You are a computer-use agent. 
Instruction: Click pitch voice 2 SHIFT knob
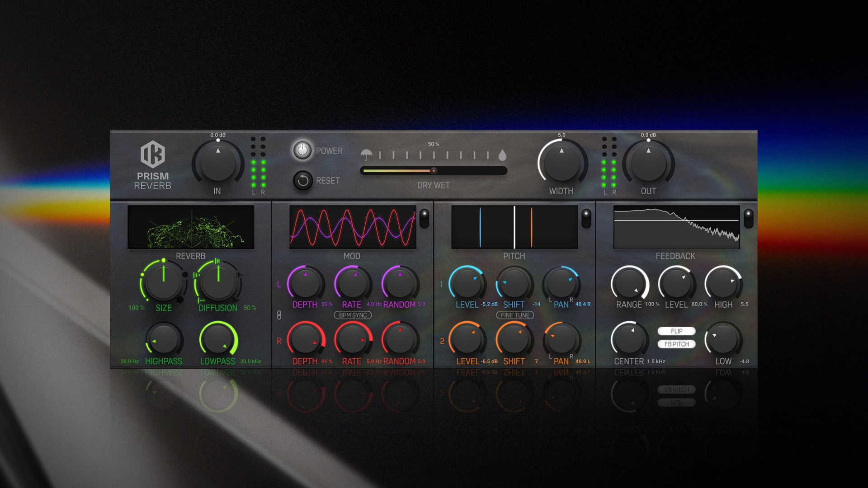tap(514, 339)
